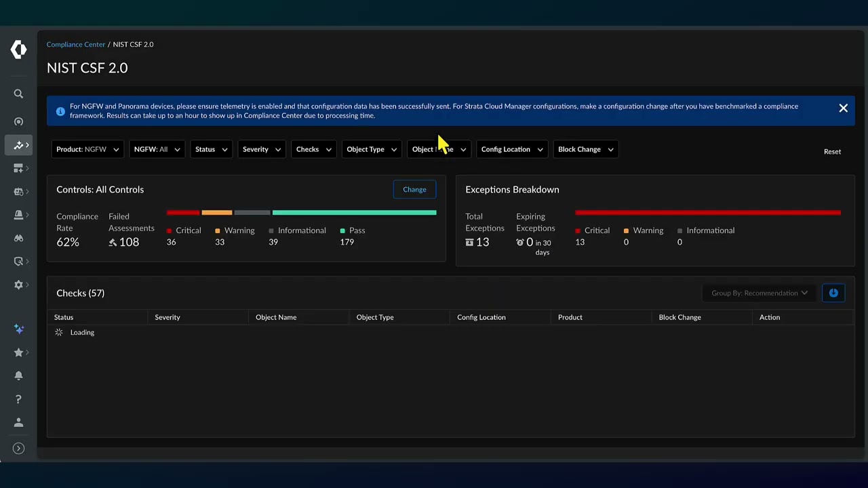Expand the Config Location filter dropdown
Viewport: 868px width, 488px height.
click(x=512, y=149)
